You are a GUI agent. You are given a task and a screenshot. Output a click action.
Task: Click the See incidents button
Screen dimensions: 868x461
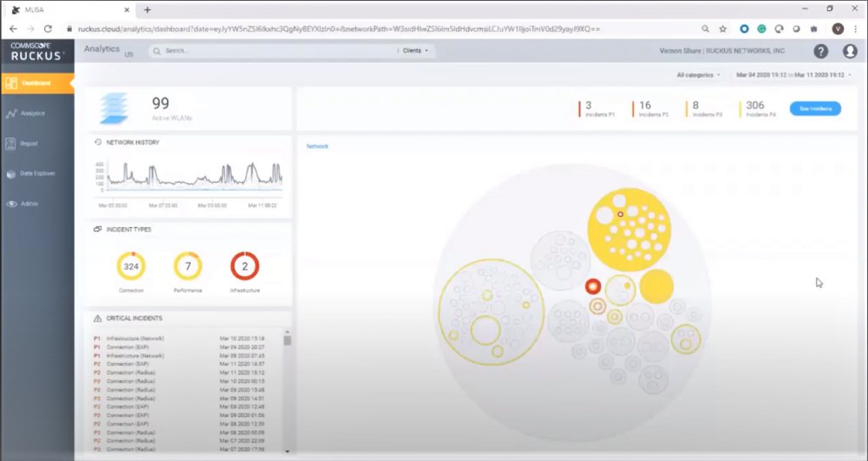(x=815, y=108)
